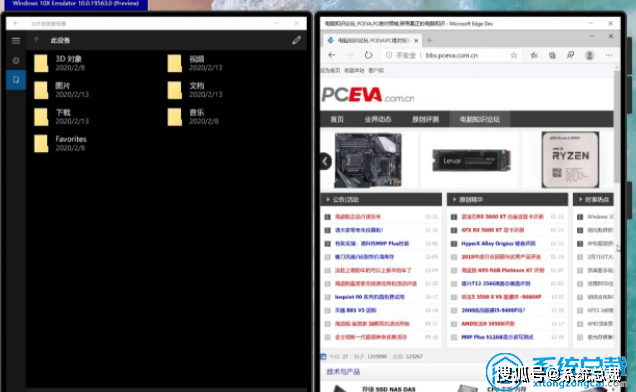The height and width of the screenshot is (392, 636).
Task: Show previous slide in image carousel
Action: [x=325, y=161]
